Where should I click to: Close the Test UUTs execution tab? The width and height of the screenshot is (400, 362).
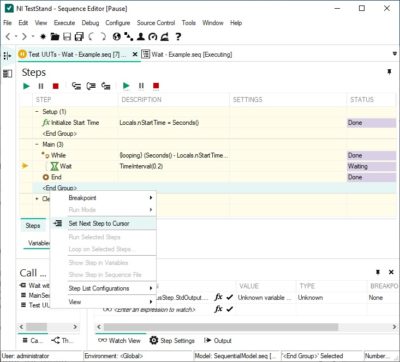pyautogui.click(x=135, y=54)
